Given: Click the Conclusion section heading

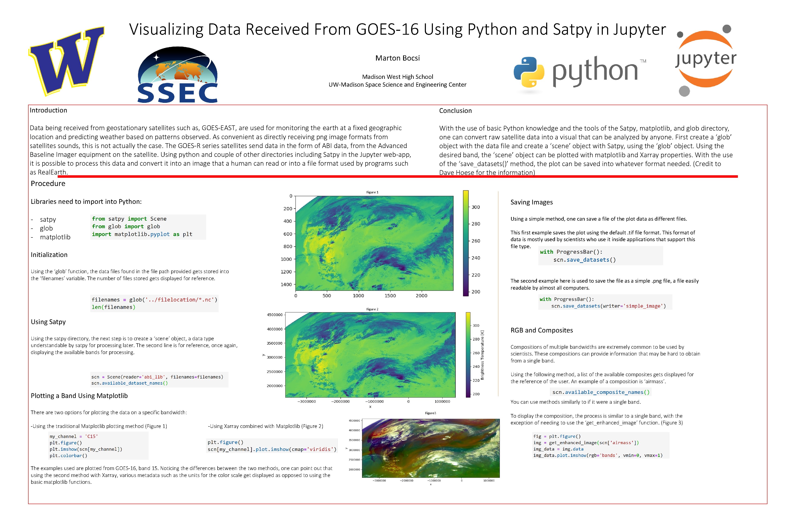Looking at the screenshot, I should tap(455, 111).
